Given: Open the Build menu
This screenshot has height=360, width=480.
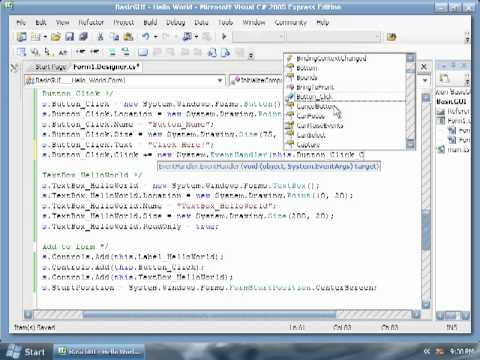Looking at the screenshot, I should coord(150,22).
